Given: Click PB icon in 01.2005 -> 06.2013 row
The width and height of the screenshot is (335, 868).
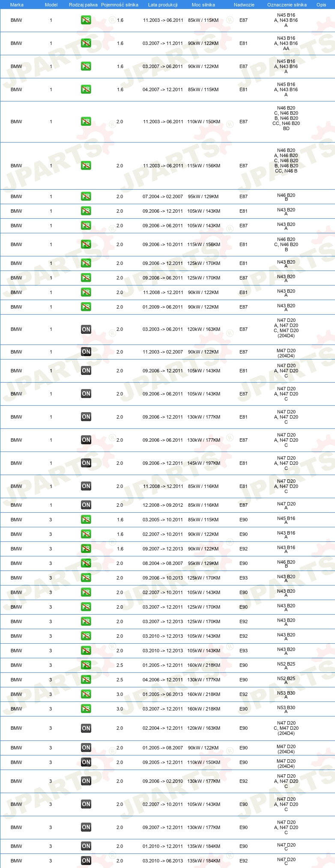Looking at the screenshot, I should [86, 694].
